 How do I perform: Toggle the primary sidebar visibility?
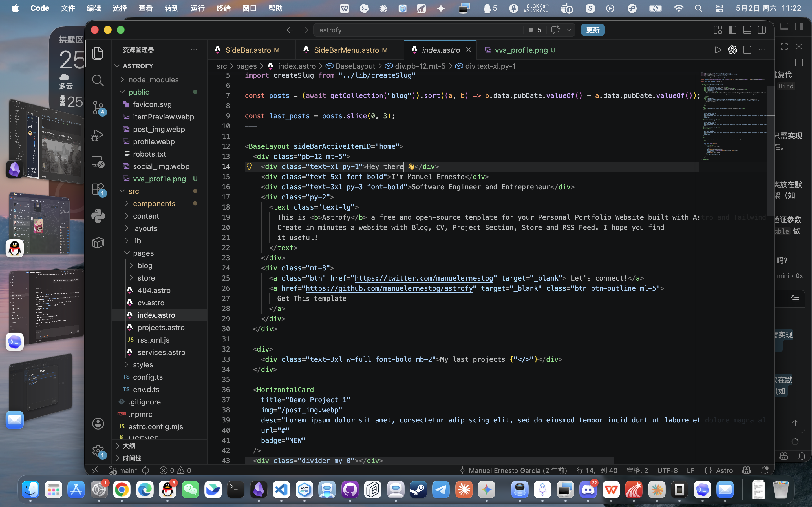coord(732,30)
